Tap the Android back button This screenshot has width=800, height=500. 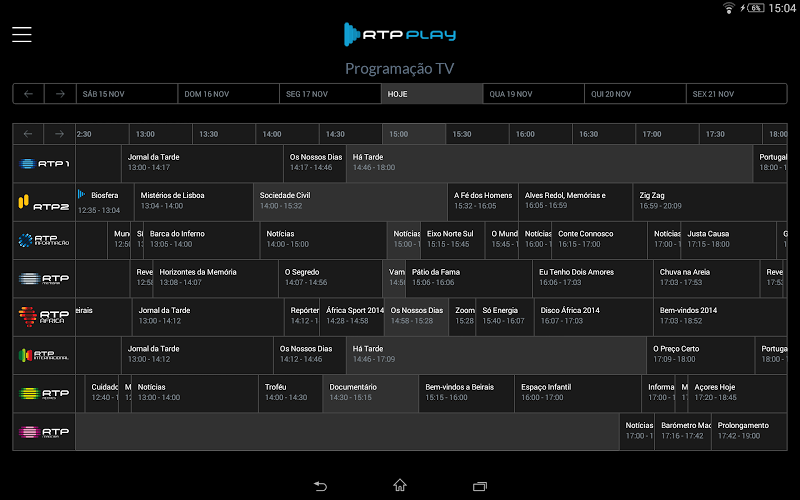(320, 486)
